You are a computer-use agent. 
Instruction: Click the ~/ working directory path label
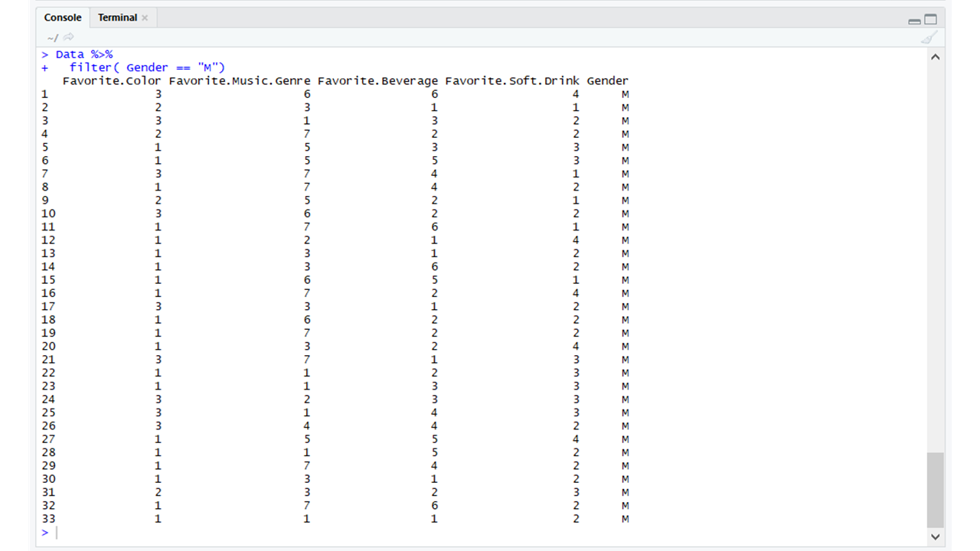pyautogui.click(x=52, y=37)
